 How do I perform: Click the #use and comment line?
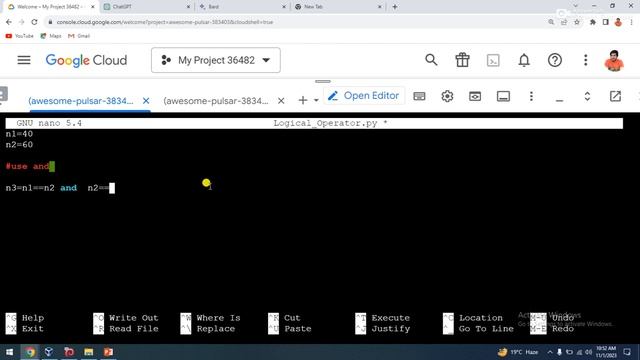pos(30,166)
